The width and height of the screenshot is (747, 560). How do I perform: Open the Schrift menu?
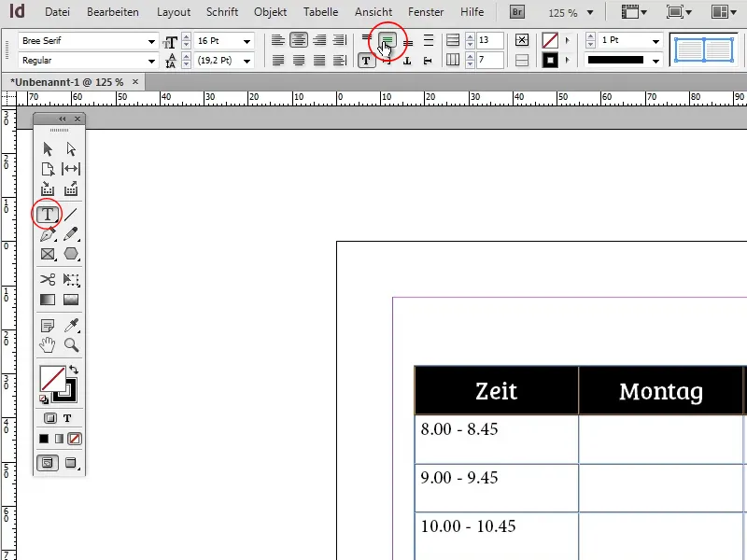222,12
